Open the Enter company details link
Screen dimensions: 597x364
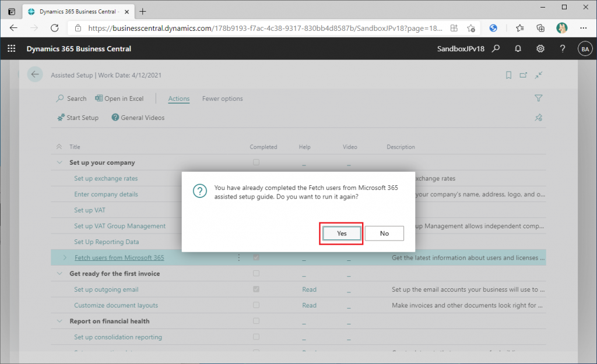pos(106,195)
